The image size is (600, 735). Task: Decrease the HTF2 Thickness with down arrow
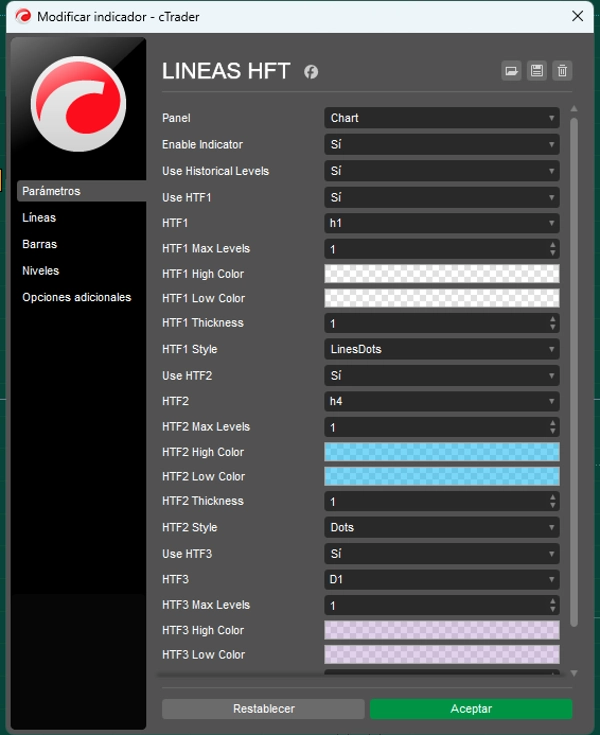coord(553,505)
